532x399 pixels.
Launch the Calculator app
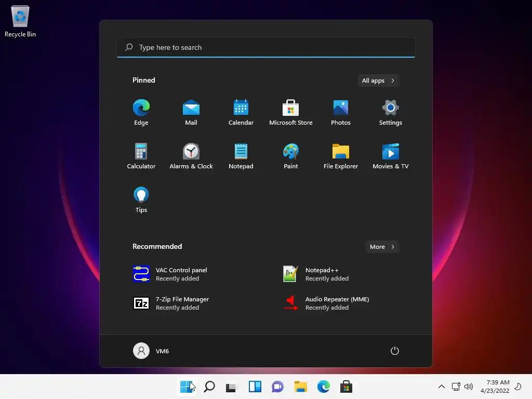[141, 156]
